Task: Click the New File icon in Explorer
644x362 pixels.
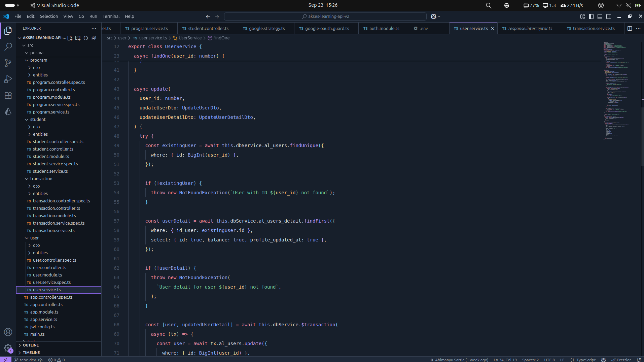Action: point(70,38)
